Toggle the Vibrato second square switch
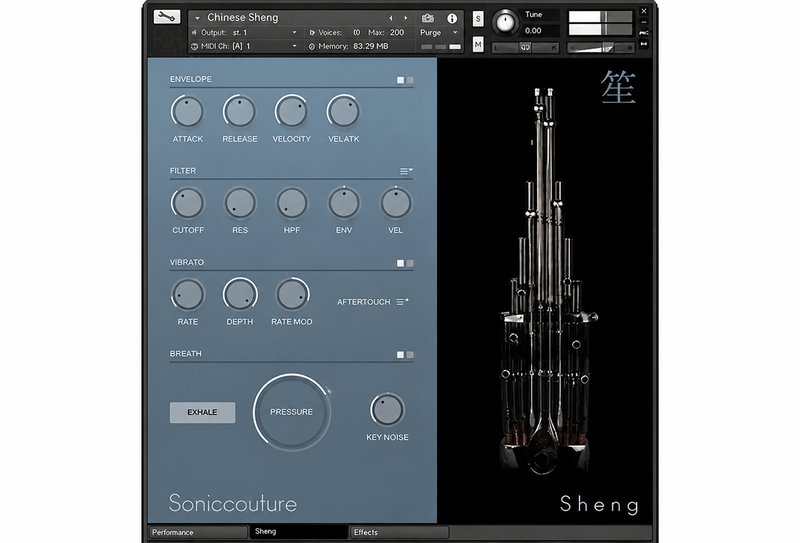The image size is (800, 543). click(x=410, y=263)
